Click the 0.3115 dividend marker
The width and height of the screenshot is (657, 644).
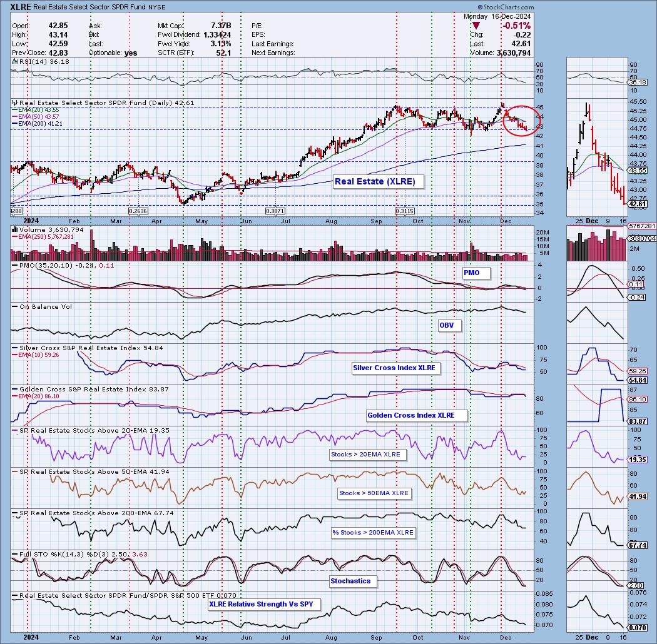(405, 211)
